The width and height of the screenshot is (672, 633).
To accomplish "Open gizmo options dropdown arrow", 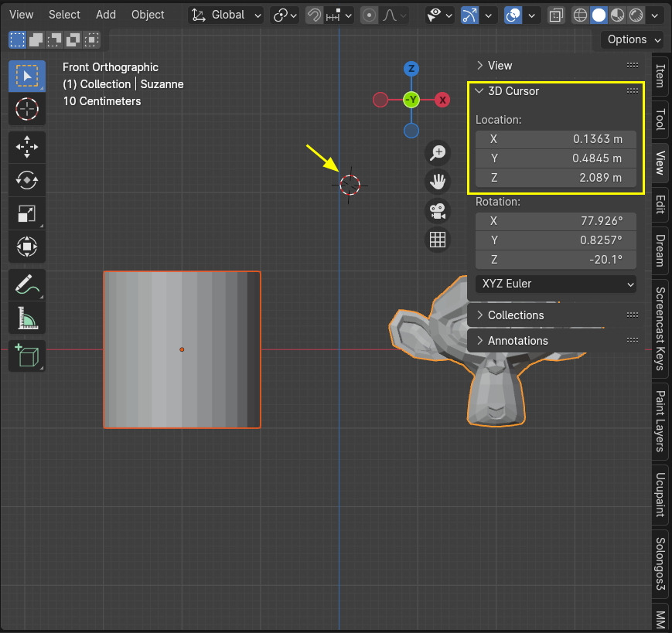I will pyautogui.click(x=488, y=15).
